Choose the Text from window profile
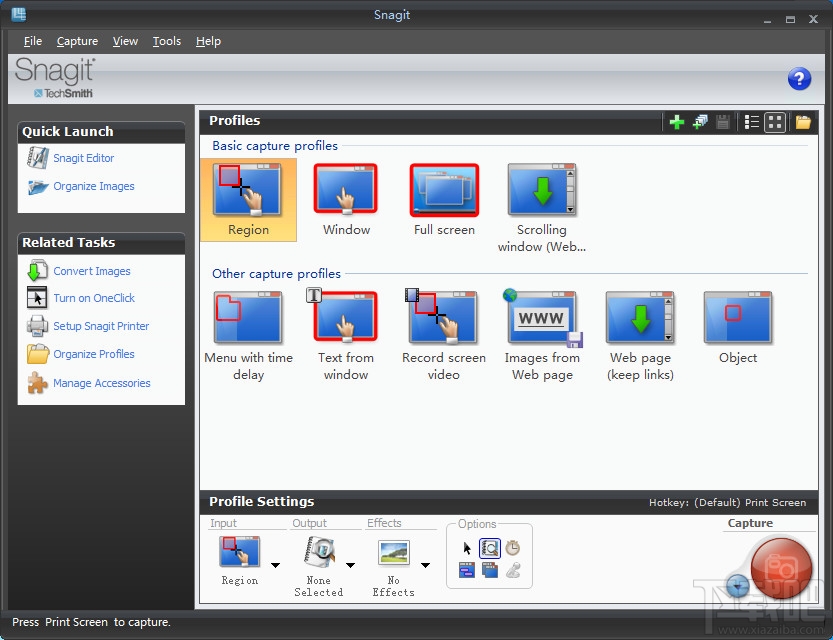The width and height of the screenshot is (833, 640). tap(346, 336)
